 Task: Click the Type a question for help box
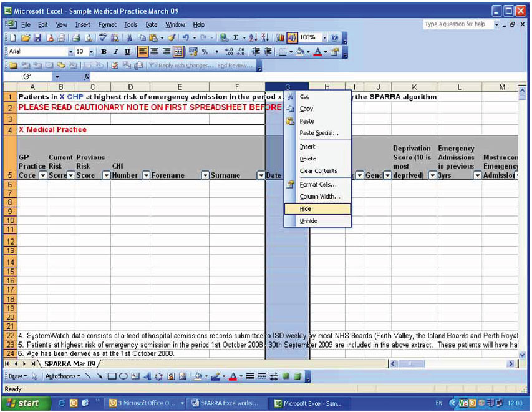(x=458, y=24)
